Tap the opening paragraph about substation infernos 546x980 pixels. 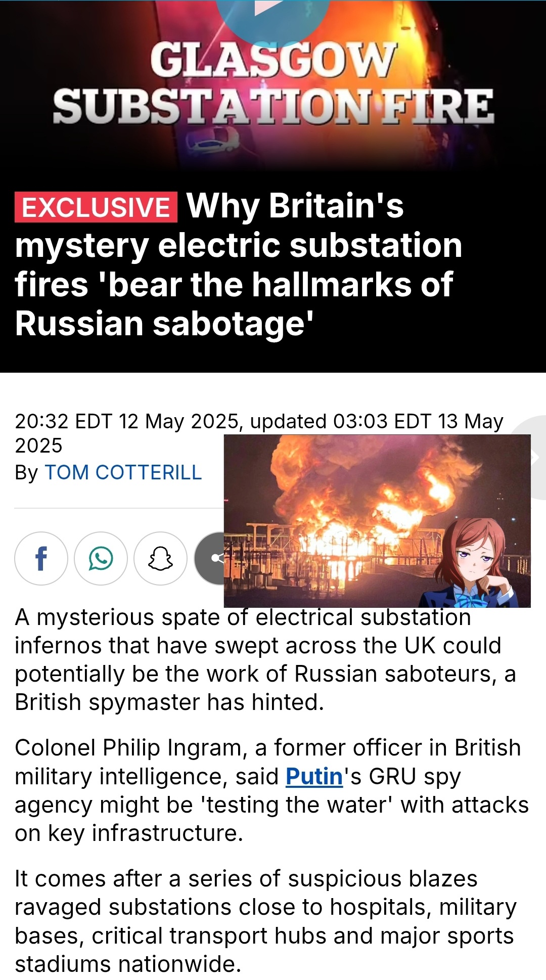(x=265, y=660)
